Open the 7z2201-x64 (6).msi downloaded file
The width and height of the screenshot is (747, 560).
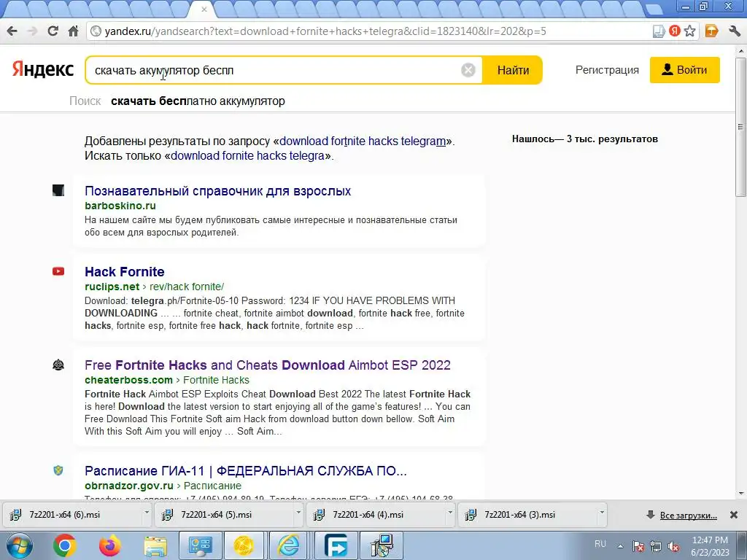point(65,515)
